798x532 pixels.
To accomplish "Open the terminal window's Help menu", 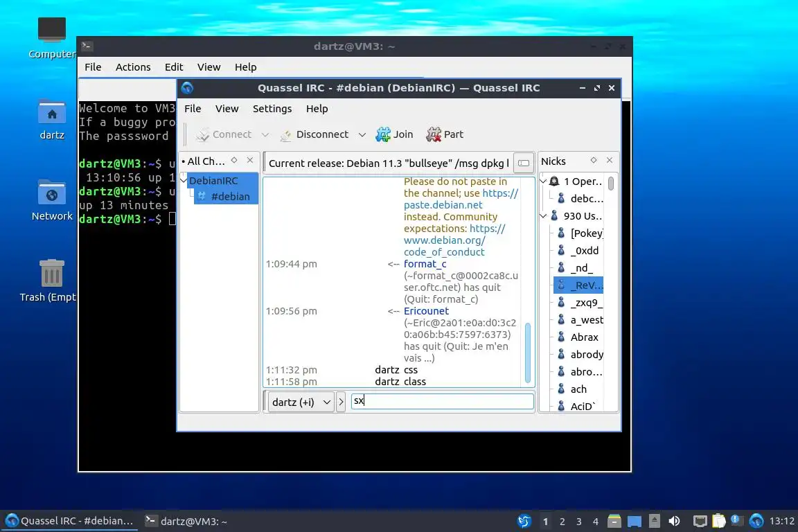I will pyautogui.click(x=245, y=66).
